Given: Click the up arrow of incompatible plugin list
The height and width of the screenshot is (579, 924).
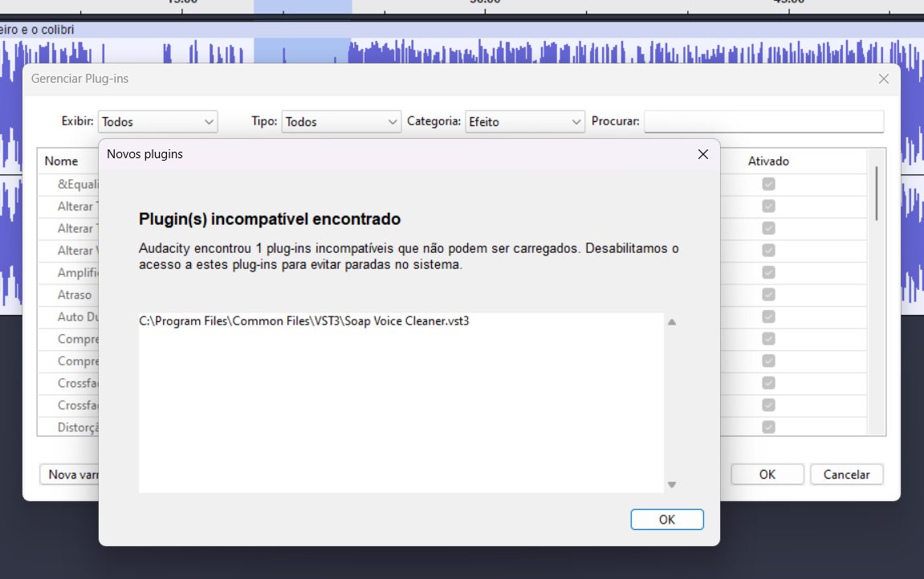Looking at the screenshot, I should click(x=672, y=322).
